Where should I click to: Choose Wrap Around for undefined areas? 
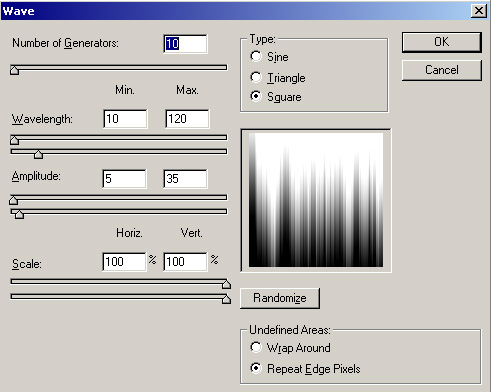click(x=256, y=347)
